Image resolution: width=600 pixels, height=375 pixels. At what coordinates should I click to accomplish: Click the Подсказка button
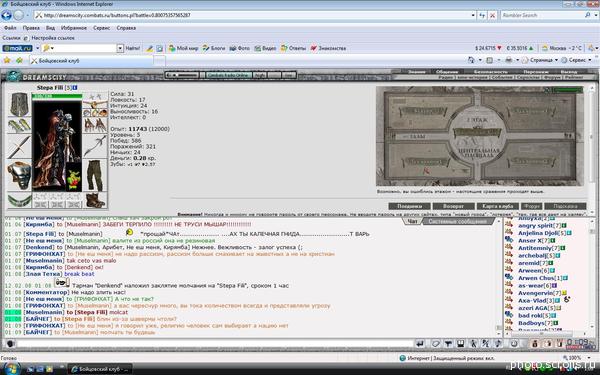[565, 206]
